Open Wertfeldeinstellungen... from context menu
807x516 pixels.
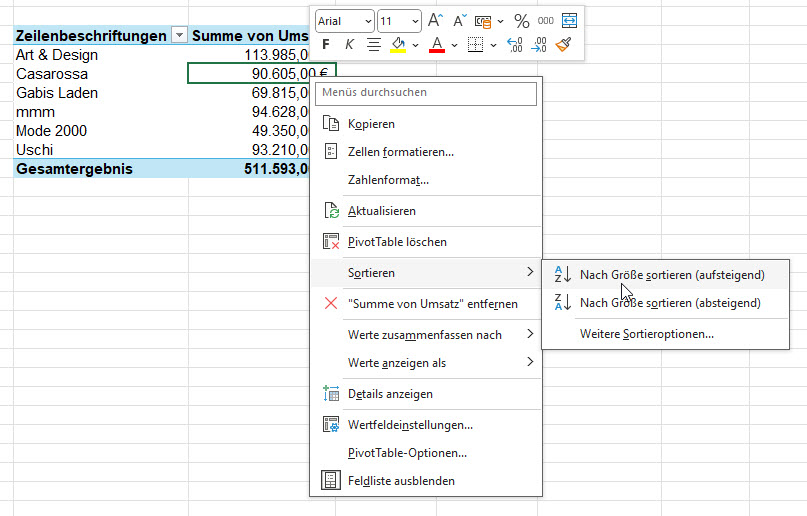click(410, 424)
